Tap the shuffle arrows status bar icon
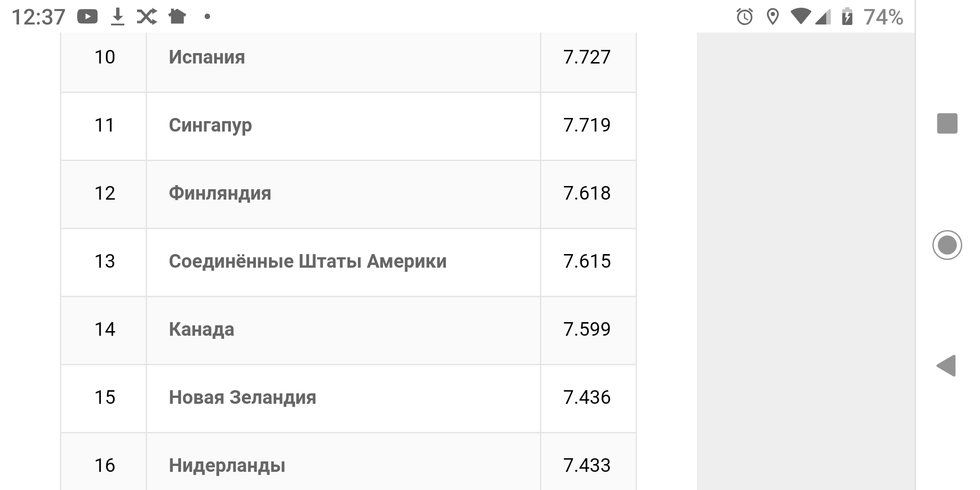The image size is (980, 490). pyautogui.click(x=147, y=17)
